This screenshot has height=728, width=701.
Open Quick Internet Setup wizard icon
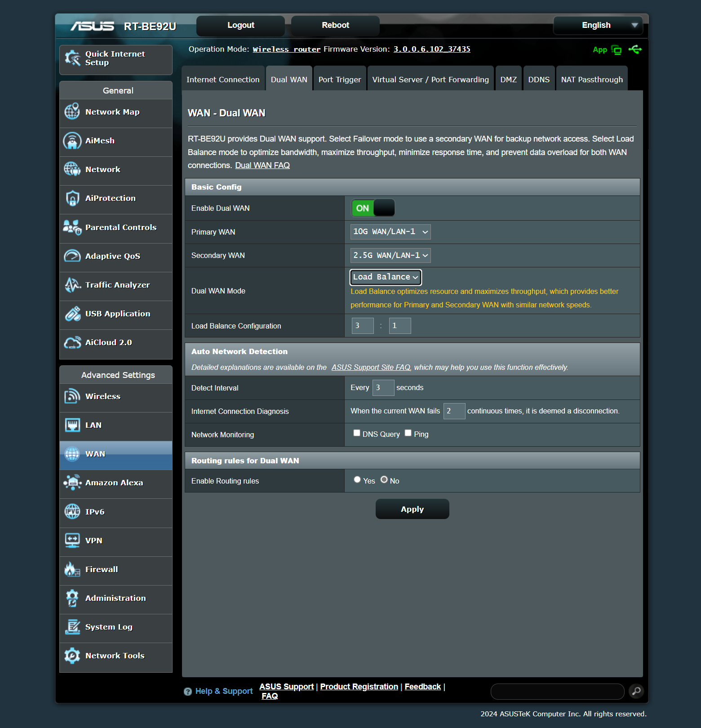[x=72, y=58]
